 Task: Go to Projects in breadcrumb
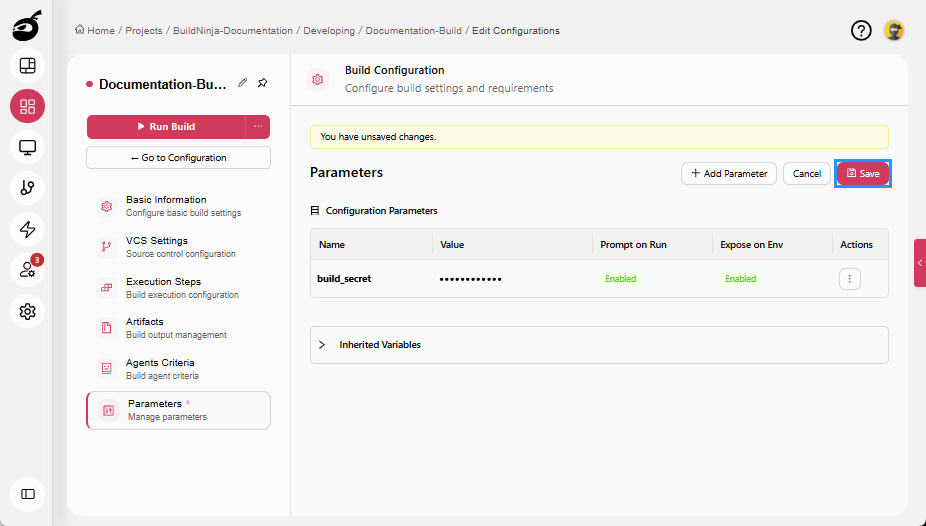point(144,31)
